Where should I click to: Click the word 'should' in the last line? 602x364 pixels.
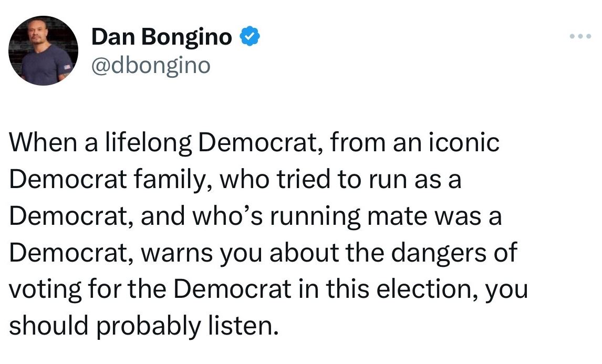(x=49, y=326)
